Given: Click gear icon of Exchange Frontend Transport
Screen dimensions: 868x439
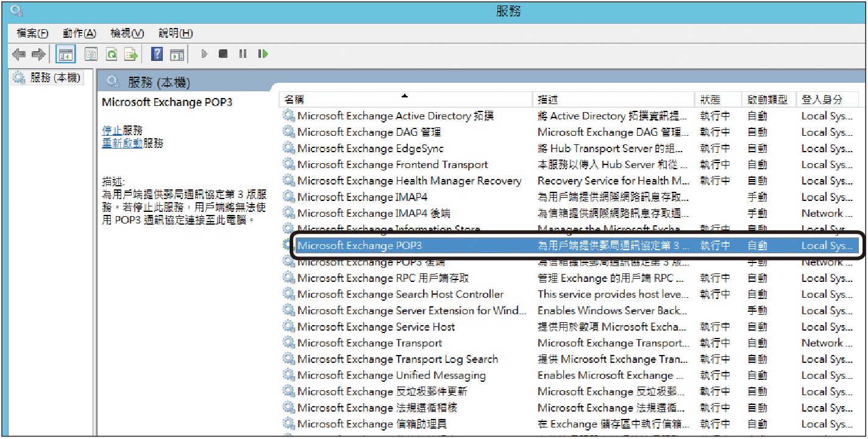Looking at the screenshot, I should [288, 164].
